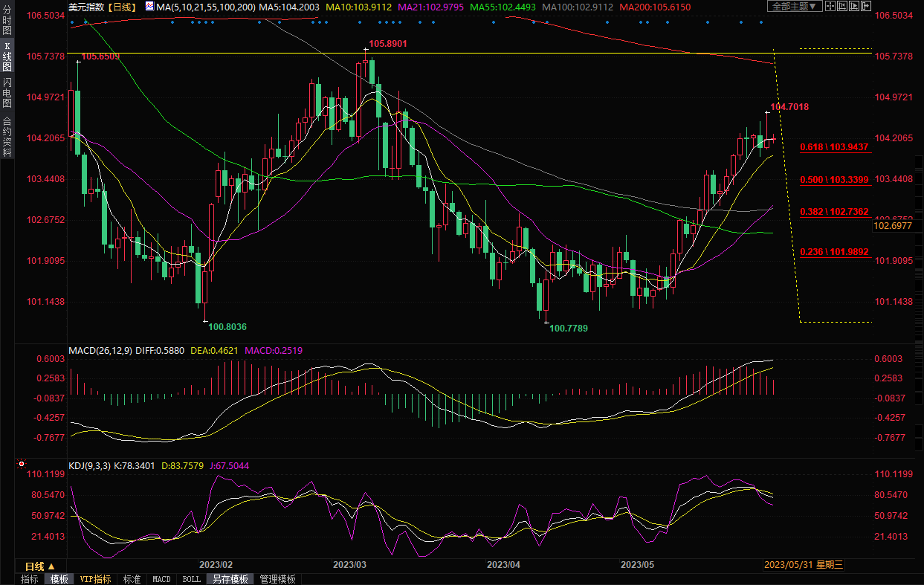Select the VIP指标 tab
Viewport: 924px width, 585px height.
tap(95, 579)
